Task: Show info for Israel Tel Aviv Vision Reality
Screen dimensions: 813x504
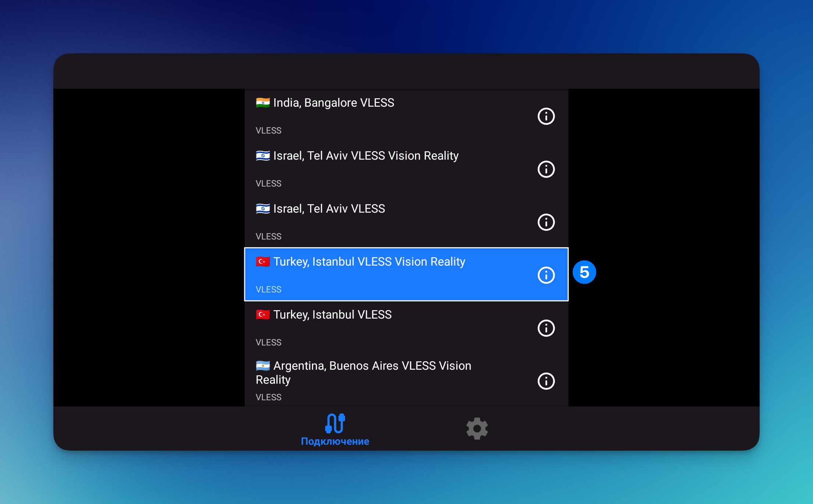Action: coord(546,169)
